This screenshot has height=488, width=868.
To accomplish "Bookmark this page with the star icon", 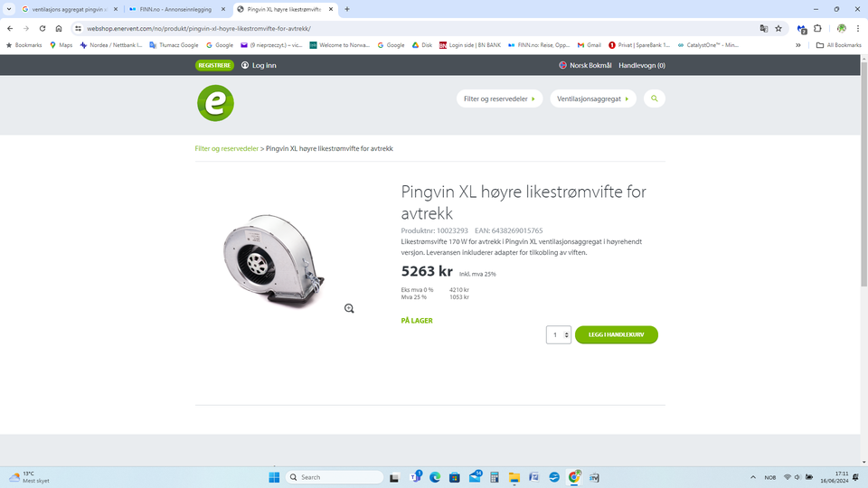I will 778,28.
